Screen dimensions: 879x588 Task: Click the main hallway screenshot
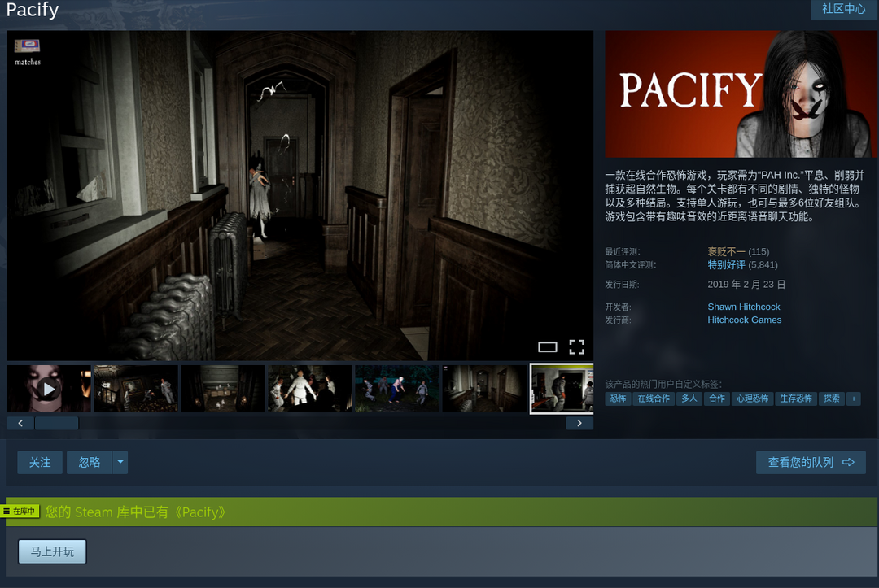(300, 195)
